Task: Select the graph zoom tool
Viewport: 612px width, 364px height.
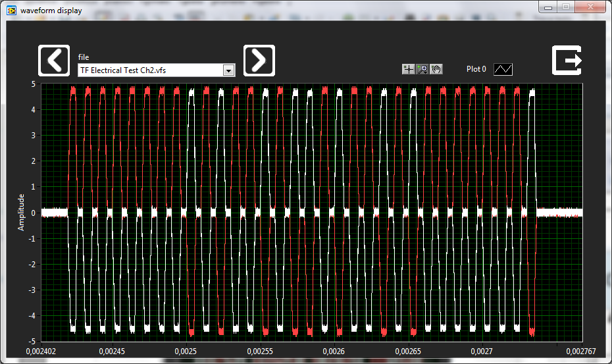Action: (x=422, y=69)
